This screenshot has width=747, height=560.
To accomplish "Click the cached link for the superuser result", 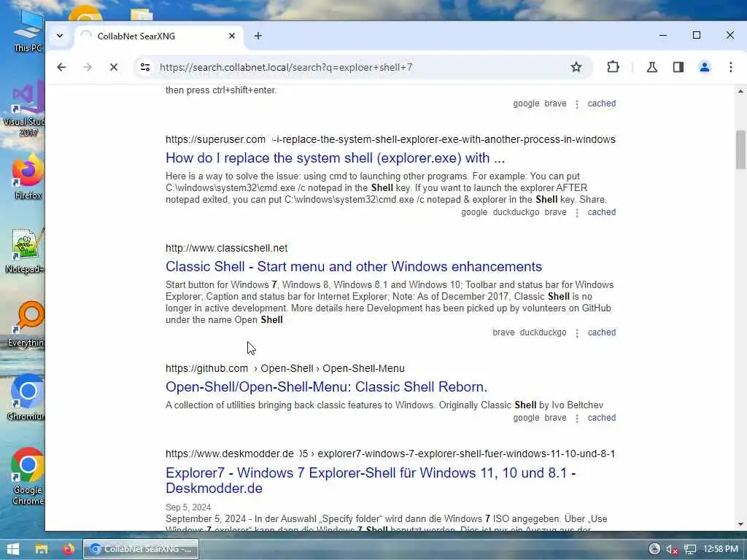I will click(601, 212).
